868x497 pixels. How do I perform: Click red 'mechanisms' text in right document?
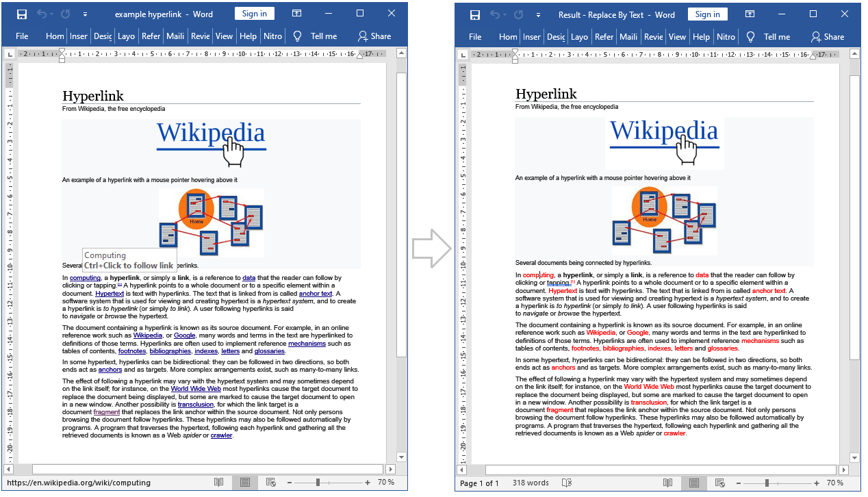[x=760, y=340]
